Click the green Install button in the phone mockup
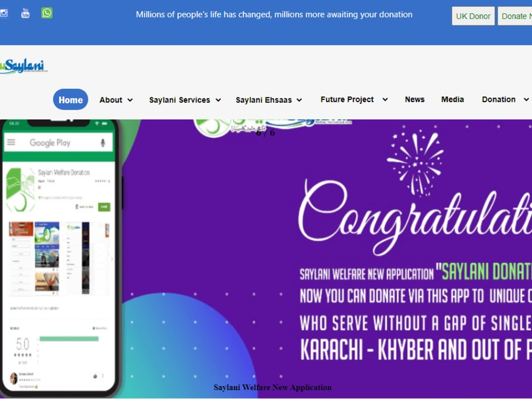 (x=104, y=206)
